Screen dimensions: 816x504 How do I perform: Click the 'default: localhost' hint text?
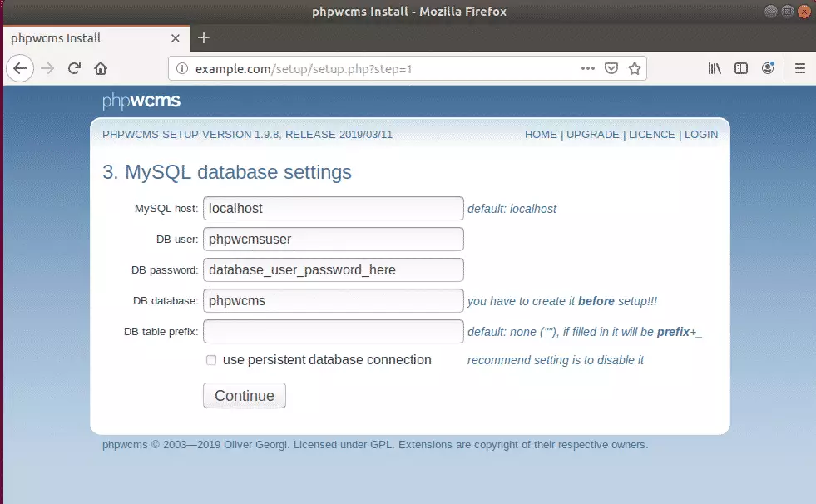tap(512, 209)
